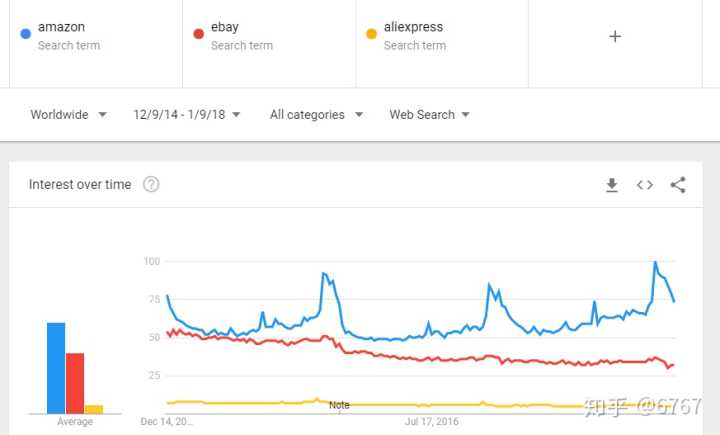The width and height of the screenshot is (720, 435).
Task: Download the Interest over time data
Action: pos(612,185)
